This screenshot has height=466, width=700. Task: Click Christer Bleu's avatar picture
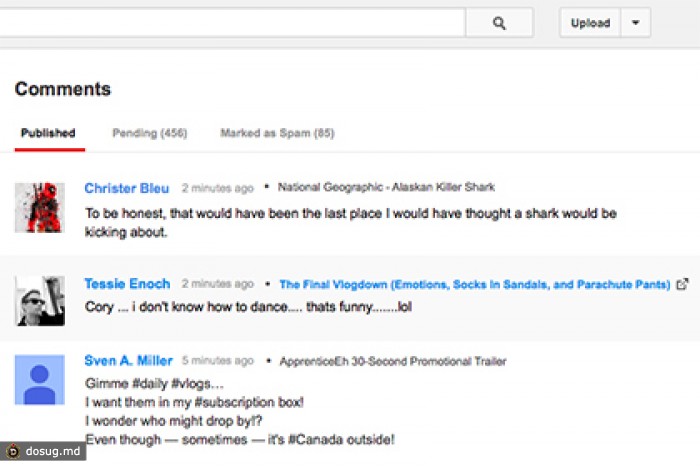(40, 208)
